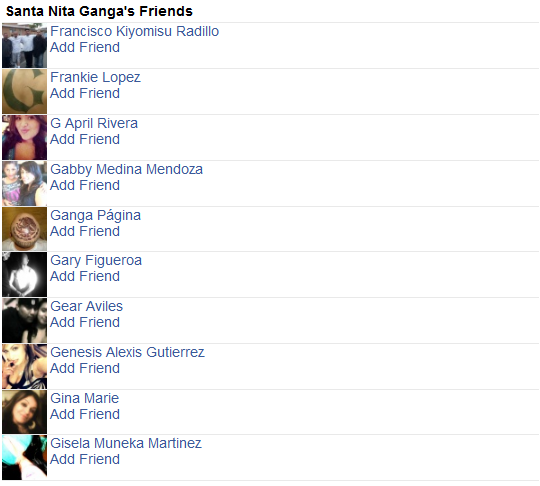Open Gear Aviles's profile picture
This screenshot has height=486, width=540.
(x=24, y=320)
